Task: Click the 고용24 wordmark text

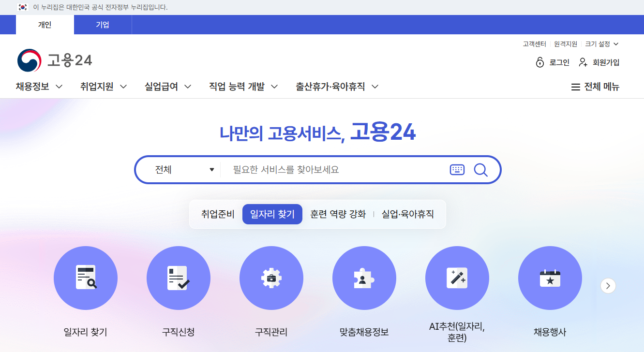Action: [x=70, y=60]
